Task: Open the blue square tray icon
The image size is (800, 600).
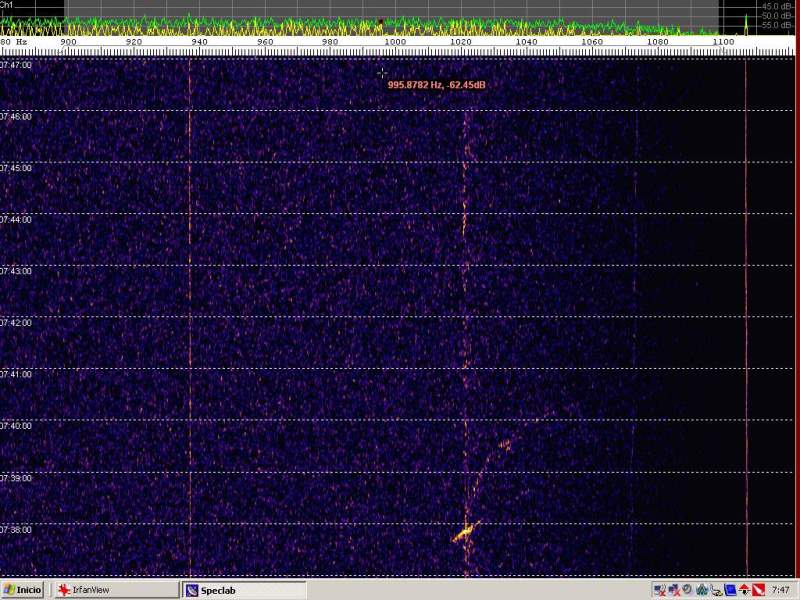Action: pyautogui.click(x=730, y=590)
